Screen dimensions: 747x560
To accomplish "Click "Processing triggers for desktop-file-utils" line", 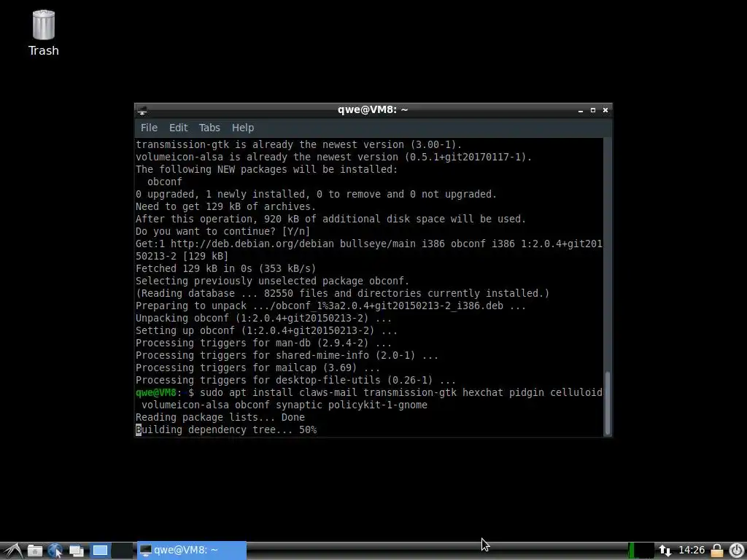I will (x=295, y=380).
